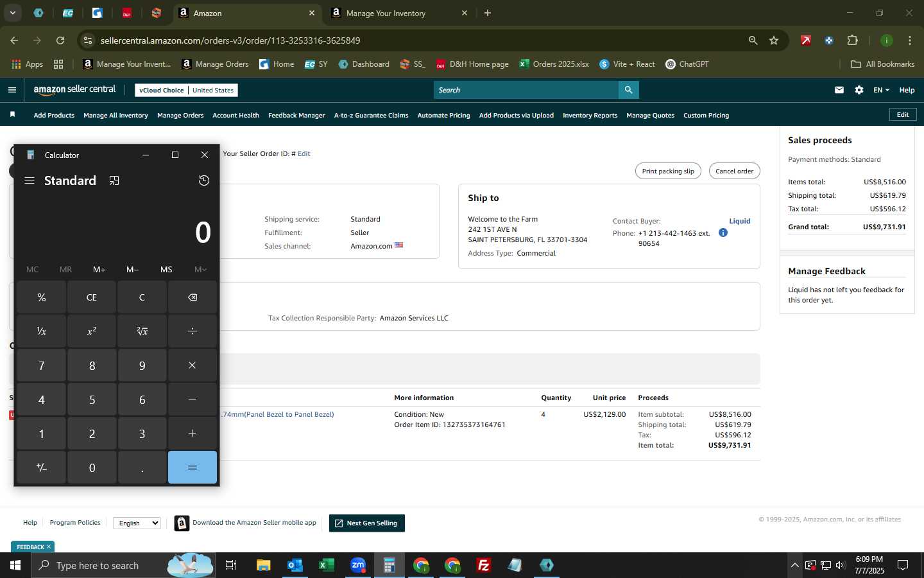Open All Bookmarks folder
Image resolution: width=924 pixels, height=578 pixels.
pos(882,64)
